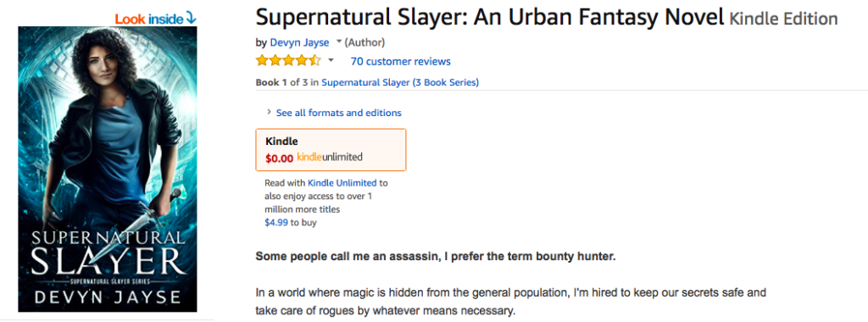The width and height of the screenshot is (868, 322).
Task: Expand the rating breakdown arrow next to stars
Action: point(331,60)
